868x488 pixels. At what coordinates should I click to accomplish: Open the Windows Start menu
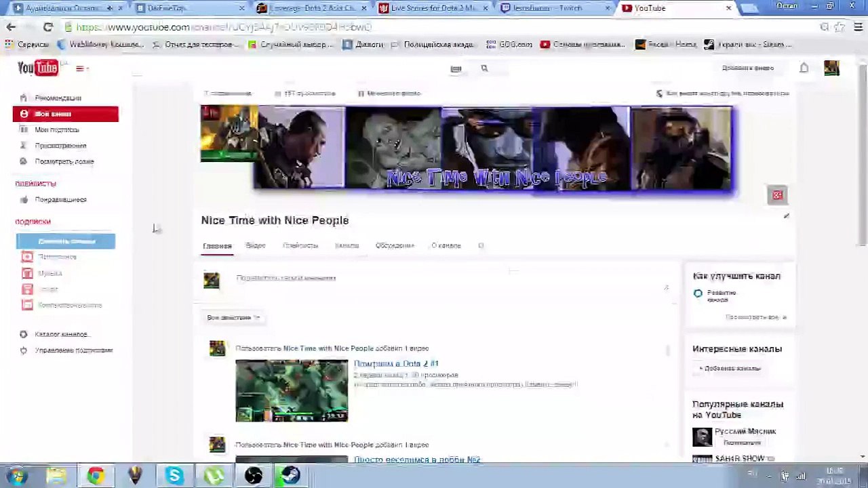17,476
